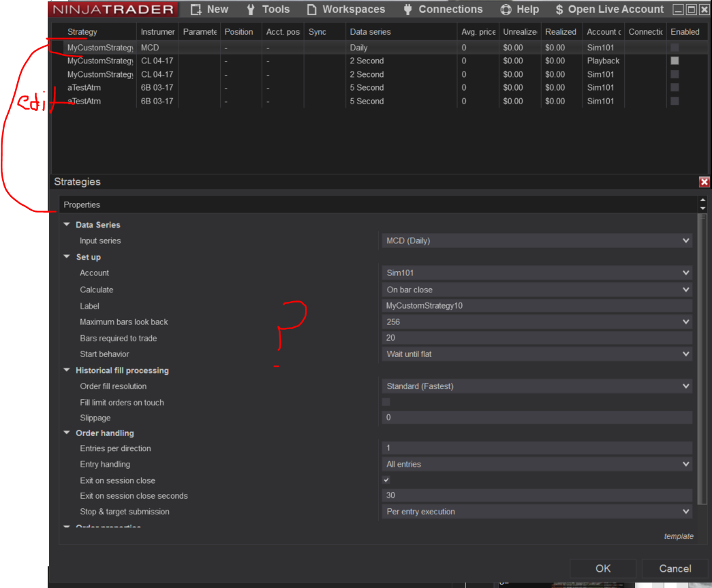
Task: Close the Strategies dialog with red X
Action: pos(704,182)
